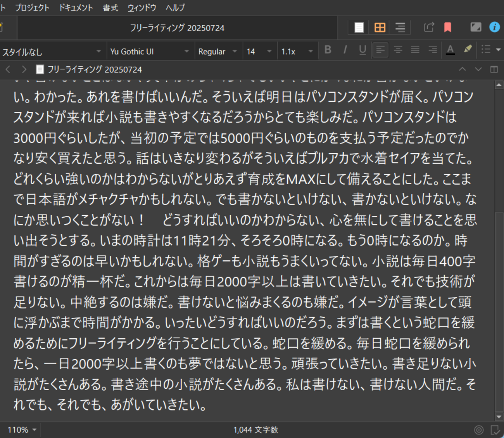The height and width of the screenshot is (438, 504).
Task: Open the text color picker (A)
Action: (450, 50)
